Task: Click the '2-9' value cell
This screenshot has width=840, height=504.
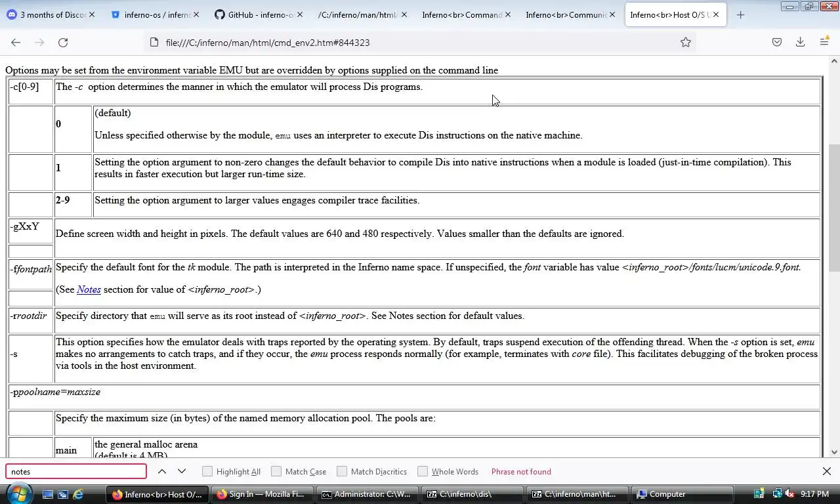Action: coord(73,205)
